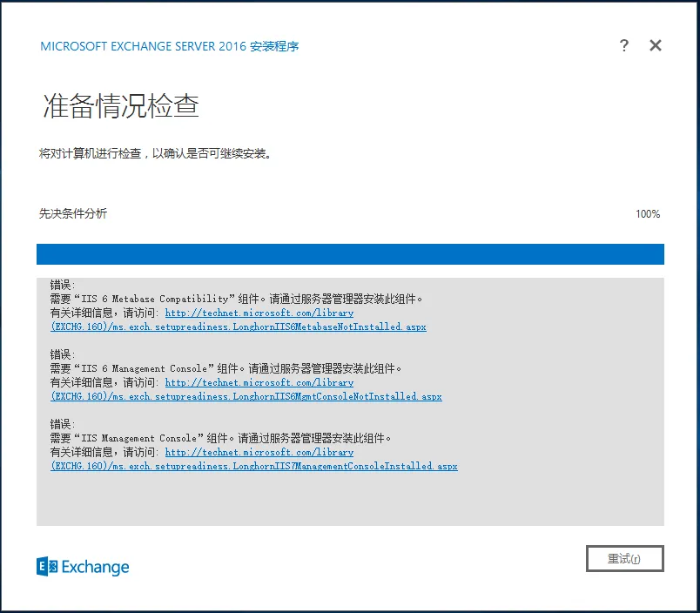Open the LonghornIIS7ManagementConsoleInstalled.aspx link

tap(254, 466)
